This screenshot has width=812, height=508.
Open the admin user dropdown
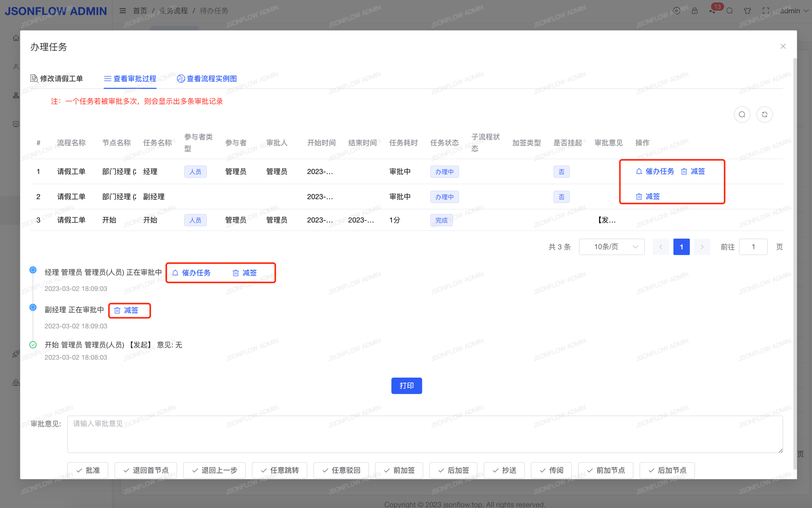[x=794, y=10]
